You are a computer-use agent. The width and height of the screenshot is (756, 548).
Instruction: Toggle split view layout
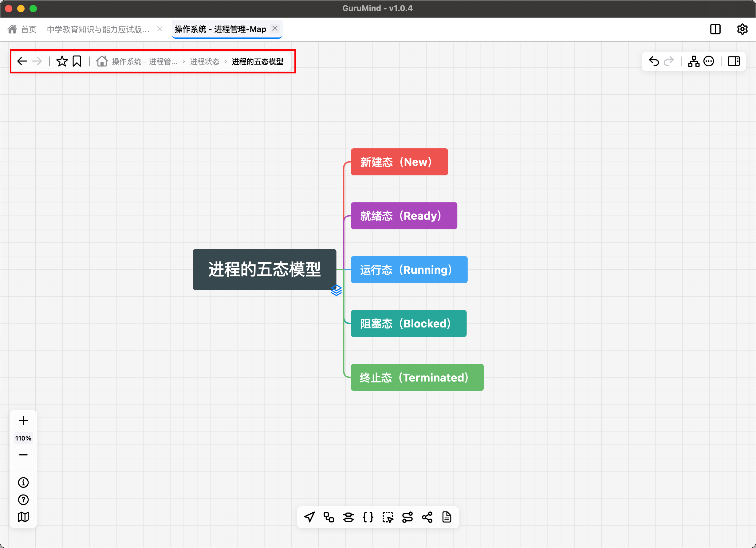click(x=715, y=29)
